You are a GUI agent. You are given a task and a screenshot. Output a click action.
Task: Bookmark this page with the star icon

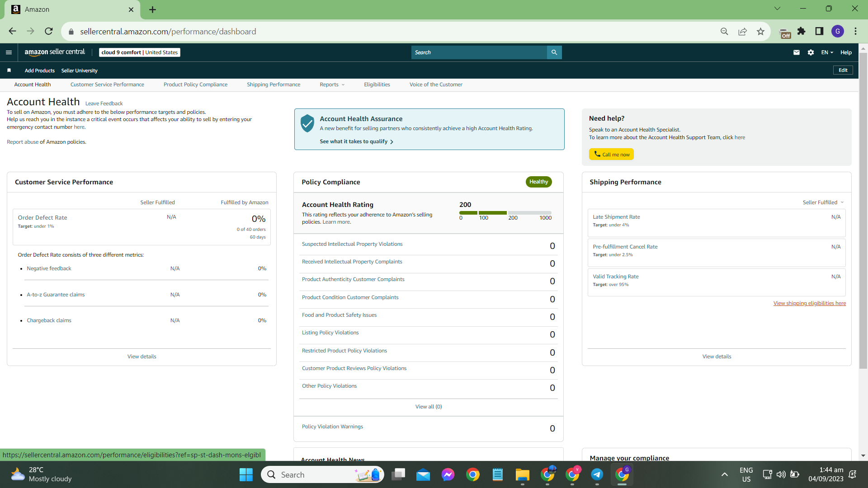tap(760, 31)
